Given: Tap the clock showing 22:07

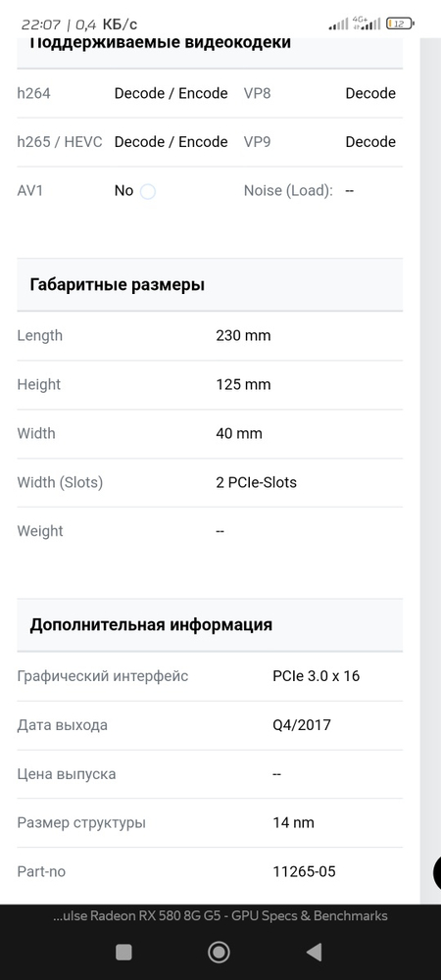Looking at the screenshot, I should tap(40, 24).
